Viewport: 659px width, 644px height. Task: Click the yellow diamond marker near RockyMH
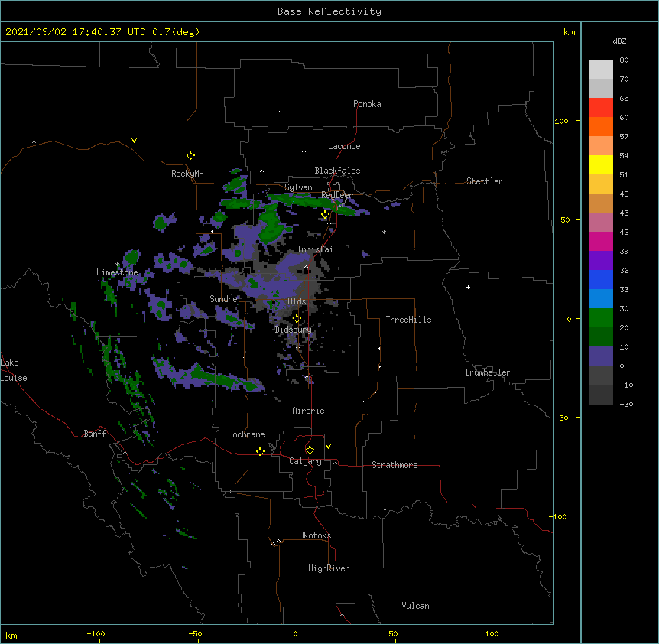pyautogui.click(x=190, y=156)
